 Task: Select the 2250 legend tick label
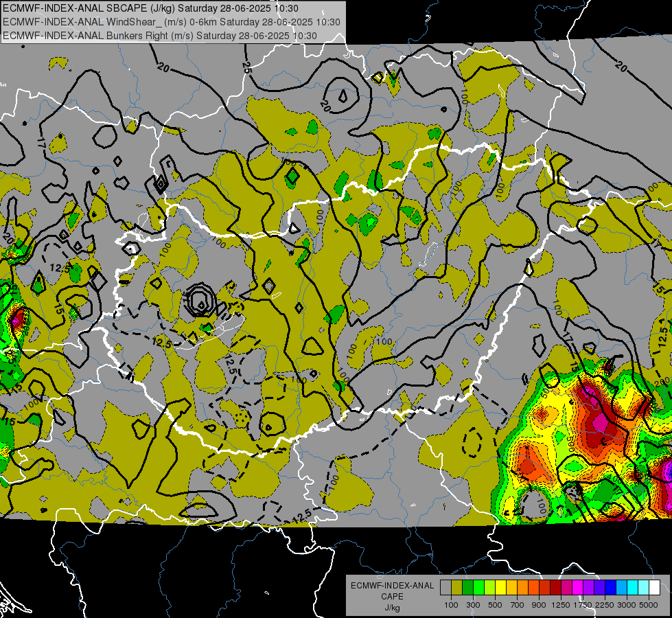pyautogui.click(x=605, y=605)
